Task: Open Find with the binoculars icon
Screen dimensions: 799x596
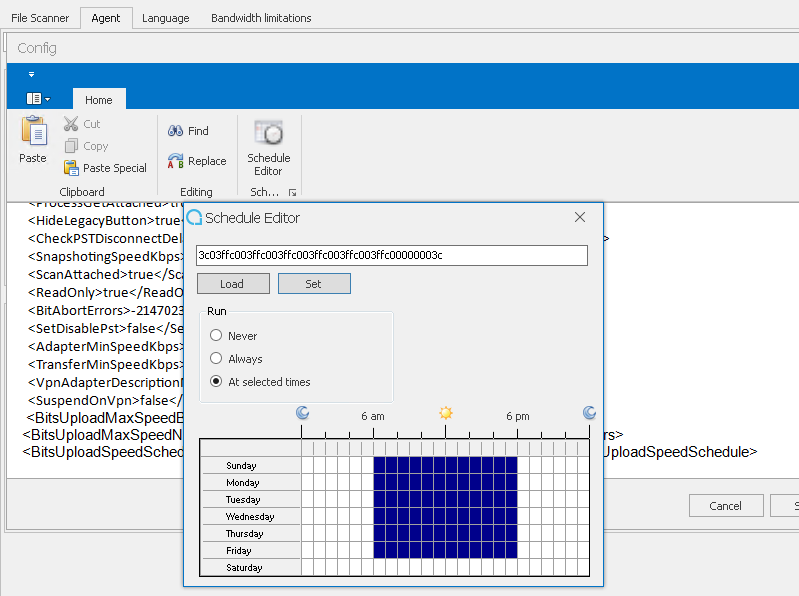Action: tap(175, 131)
